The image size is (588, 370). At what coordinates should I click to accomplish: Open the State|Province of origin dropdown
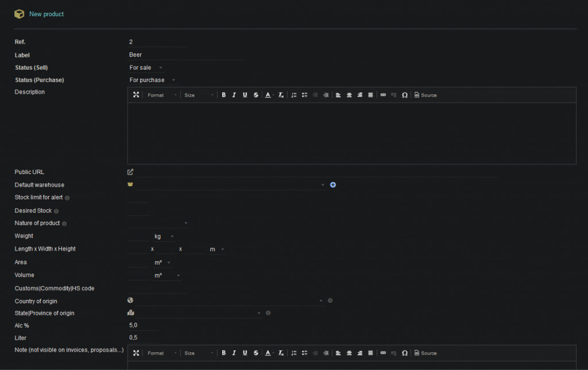click(x=199, y=313)
